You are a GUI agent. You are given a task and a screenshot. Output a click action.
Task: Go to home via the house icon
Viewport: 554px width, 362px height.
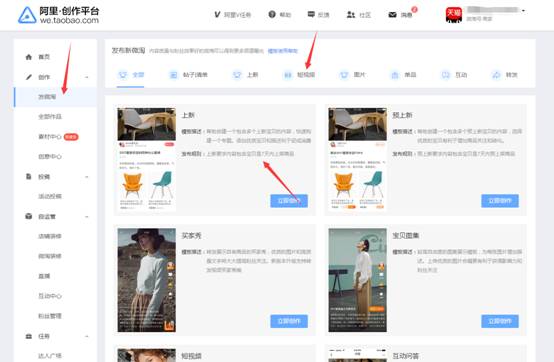(x=29, y=57)
